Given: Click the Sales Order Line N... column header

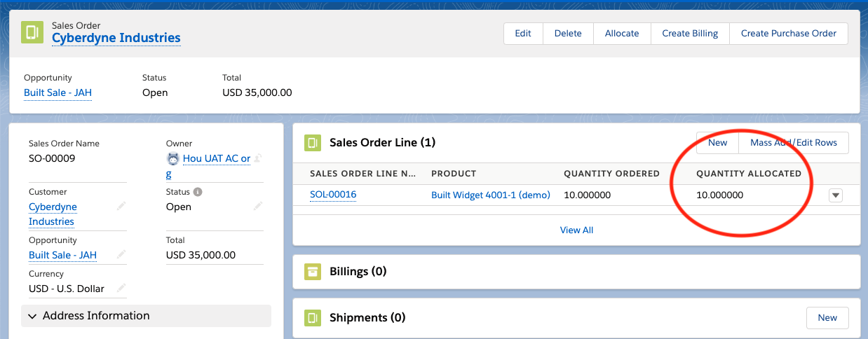Looking at the screenshot, I should (363, 174).
